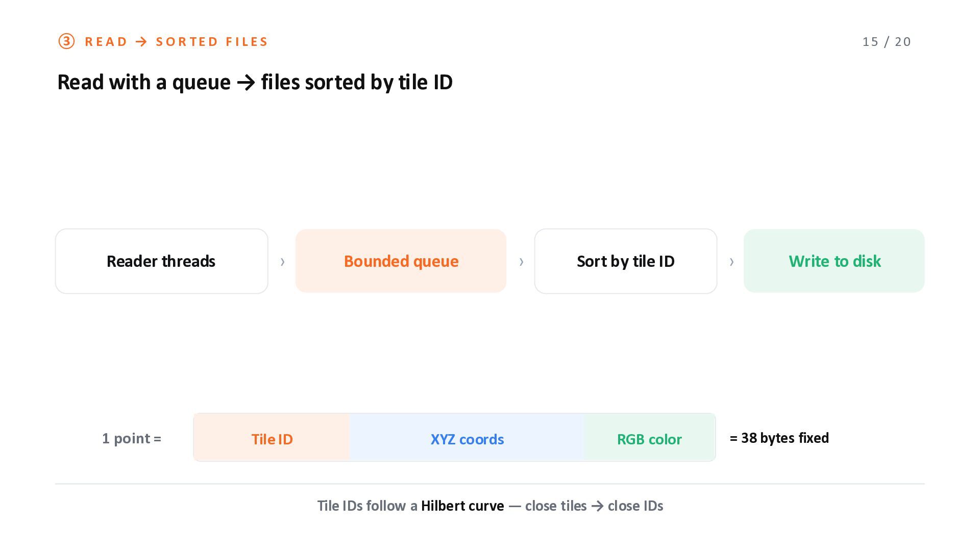Select the Reader threads box

[x=161, y=261]
